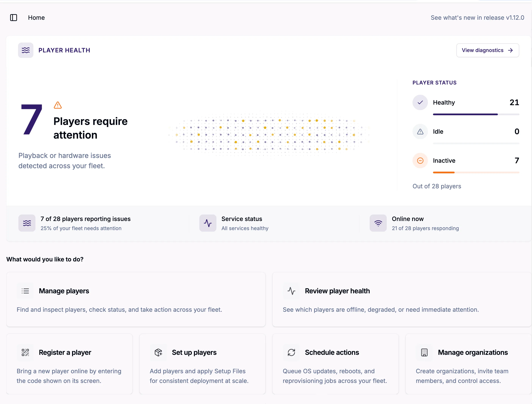Open the Set up players card

(203, 364)
